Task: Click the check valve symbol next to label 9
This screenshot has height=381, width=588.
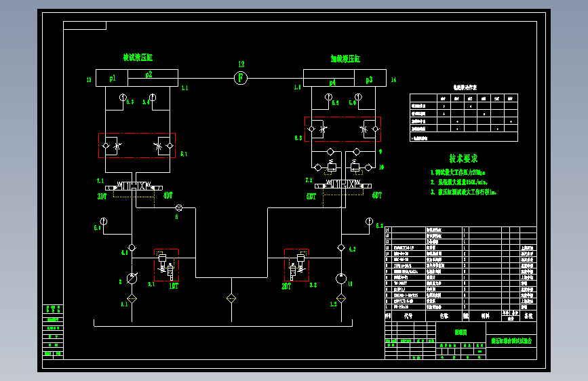Action: pyautogui.click(x=357, y=152)
